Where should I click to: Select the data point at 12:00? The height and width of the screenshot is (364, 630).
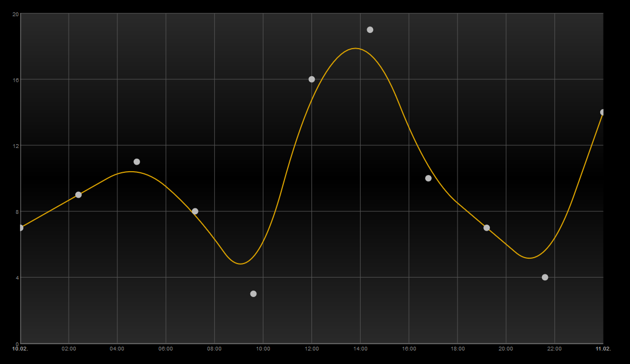point(312,79)
